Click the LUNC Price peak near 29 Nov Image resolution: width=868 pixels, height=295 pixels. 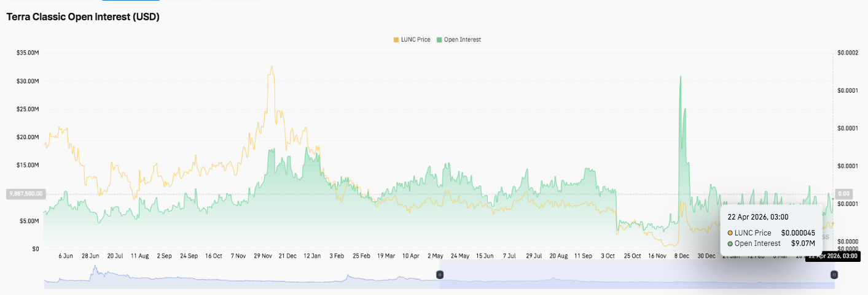pos(271,67)
